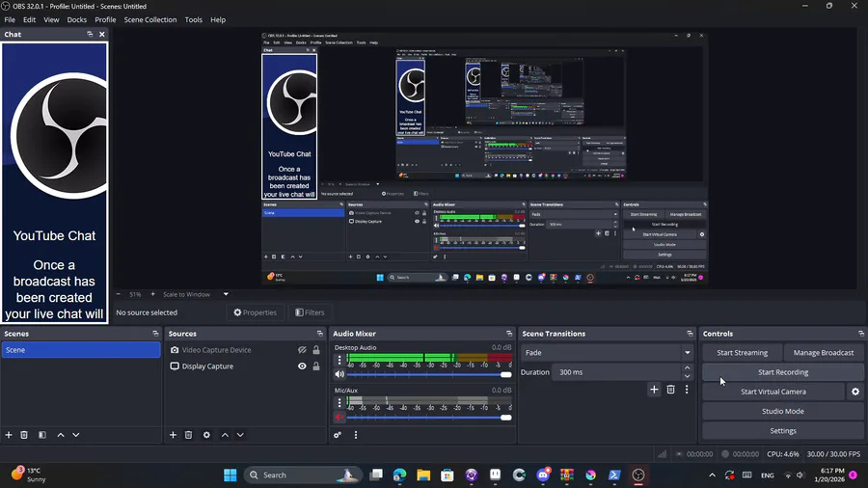Open the Edit menu
The image size is (868, 488).
pyautogui.click(x=29, y=19)
